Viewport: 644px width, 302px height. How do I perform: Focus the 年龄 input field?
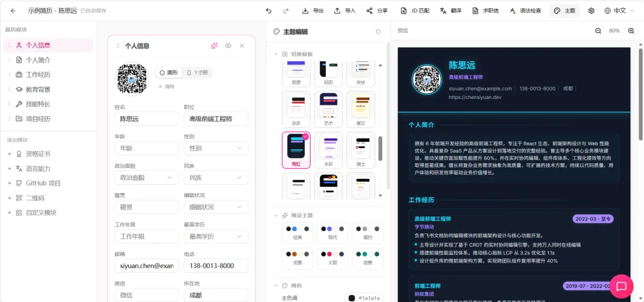coord(147,148)
